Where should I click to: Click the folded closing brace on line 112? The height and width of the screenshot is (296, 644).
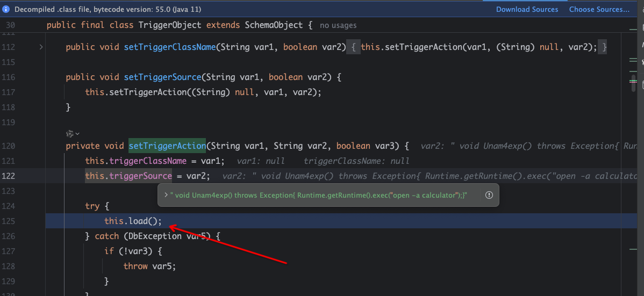pyautogui.click(x=605, y=47)
